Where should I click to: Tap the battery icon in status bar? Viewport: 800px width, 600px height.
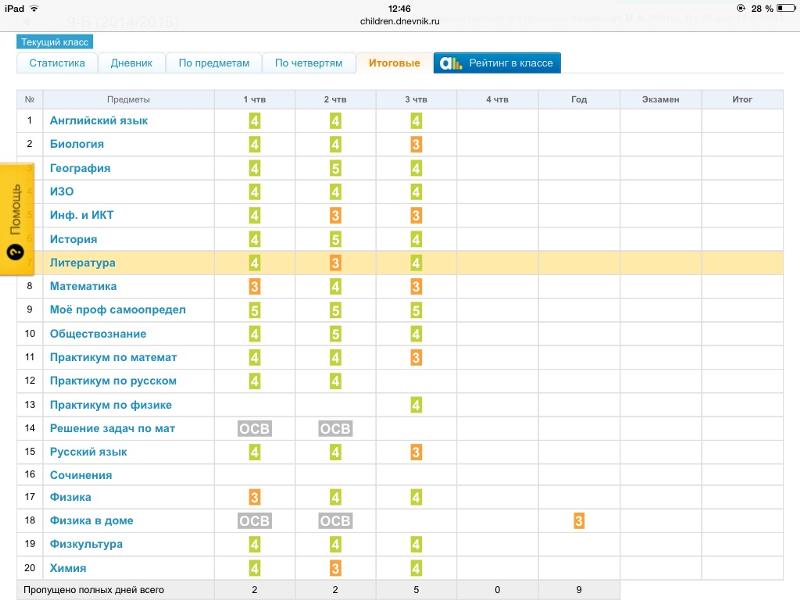point(786,8)
